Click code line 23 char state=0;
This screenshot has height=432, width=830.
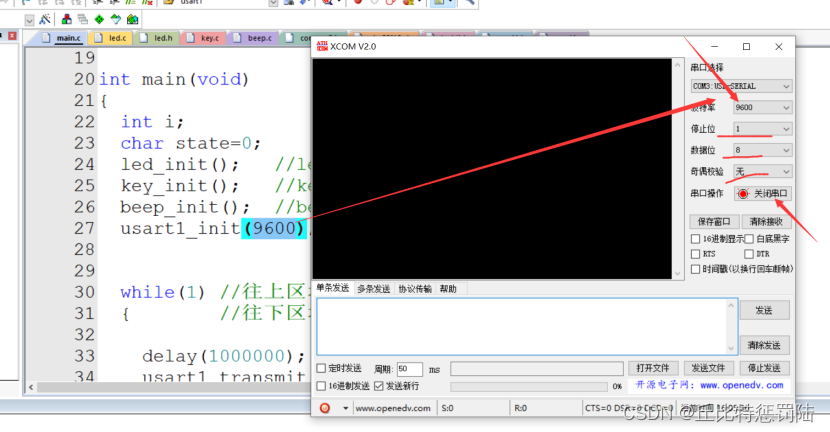(191, 143)
